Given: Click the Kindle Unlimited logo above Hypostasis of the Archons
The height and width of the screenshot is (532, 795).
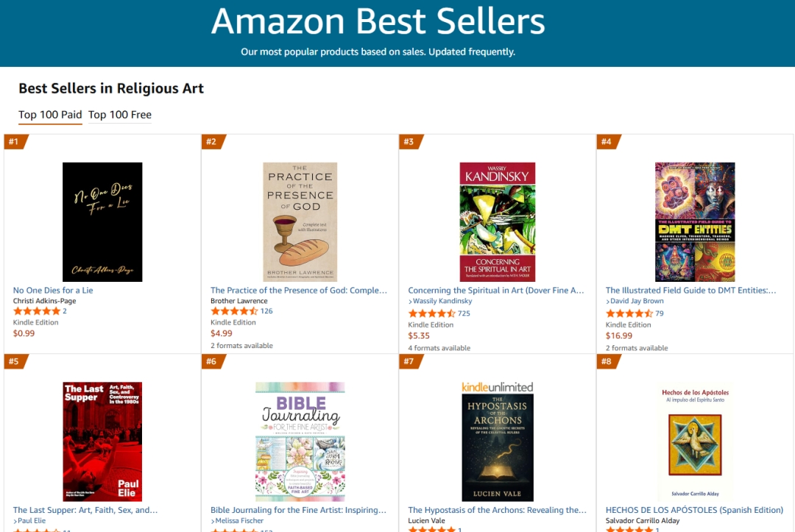Looking at the screenshot, I should point(498,387).
